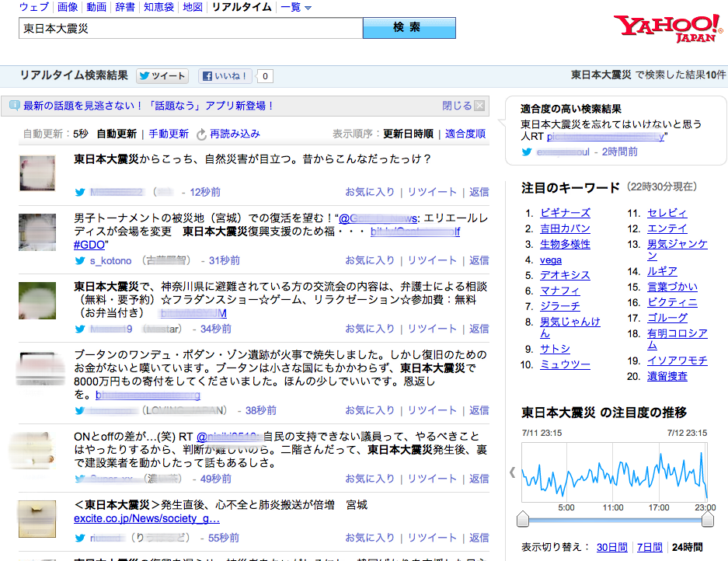Click the #GDO hashtag link
Image resolution: width=728 pixels, height=561 pixels.
click(x=89, y=245)
